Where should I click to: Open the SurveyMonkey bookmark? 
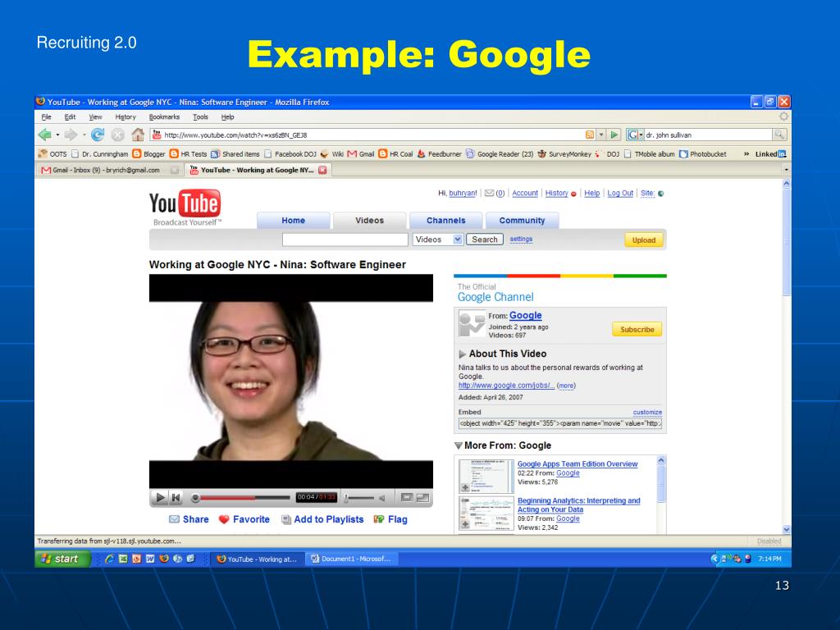pyautogui.click(x=564, y=153)
